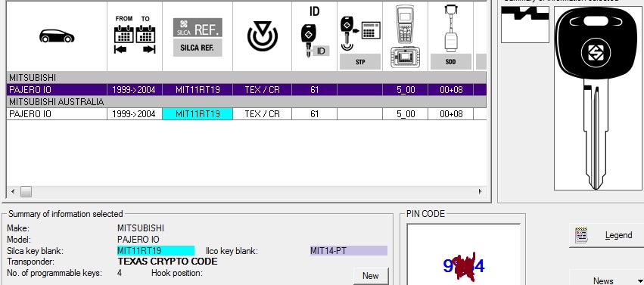This screenshot has width=644, height=285.
Task: Click the key ID column header icon
Action: [x=315, y=32]
